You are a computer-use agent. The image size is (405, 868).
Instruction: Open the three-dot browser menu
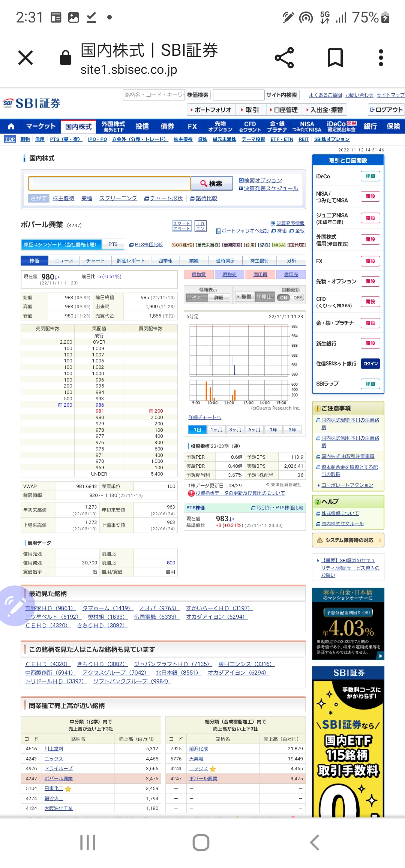coord(381,58)
